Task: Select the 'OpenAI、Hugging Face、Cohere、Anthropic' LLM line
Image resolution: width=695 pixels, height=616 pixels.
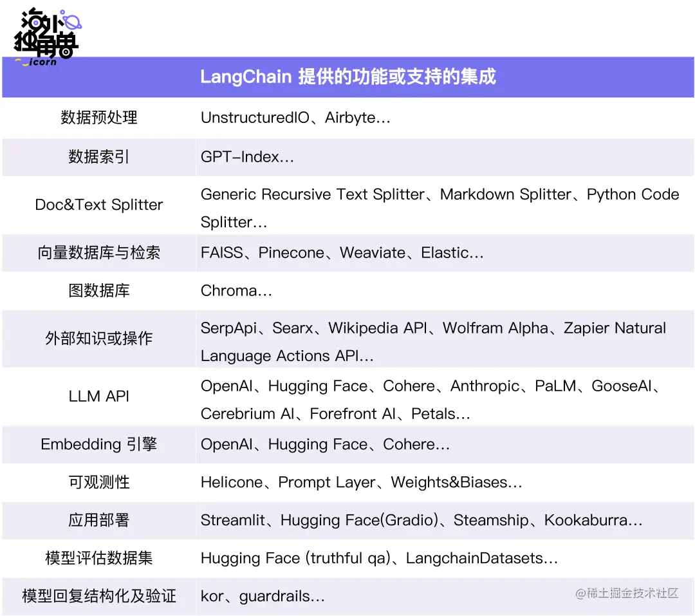Action: (430, 386)
